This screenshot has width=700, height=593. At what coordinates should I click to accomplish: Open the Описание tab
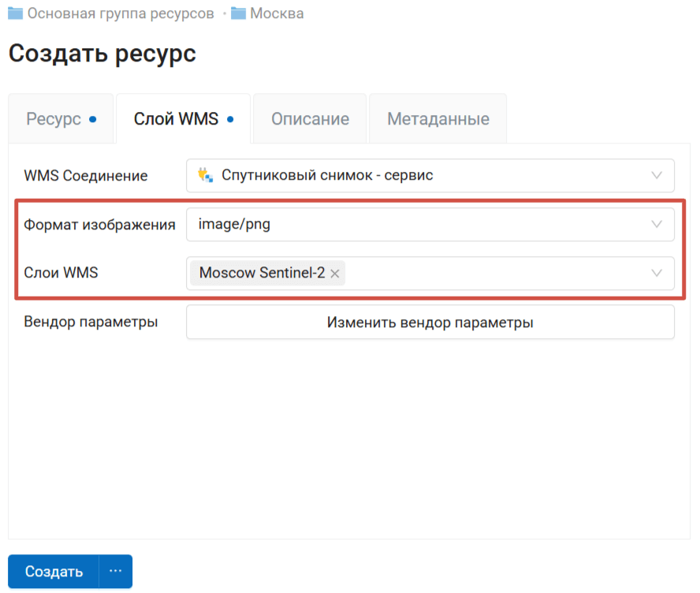pos(310,119)
